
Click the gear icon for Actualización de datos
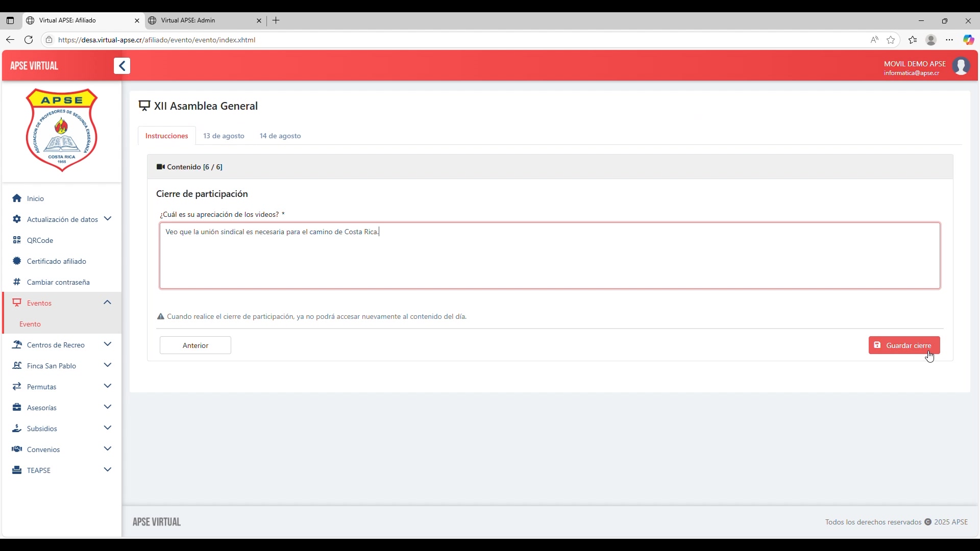click(x=17, y=219)
